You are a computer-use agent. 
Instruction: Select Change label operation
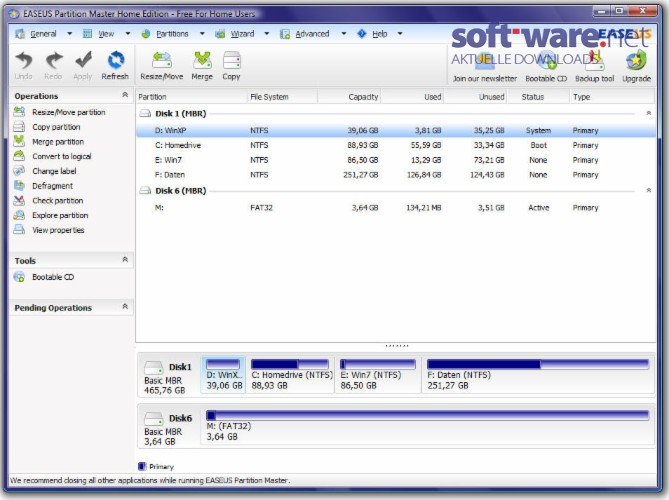click(45, 171)
